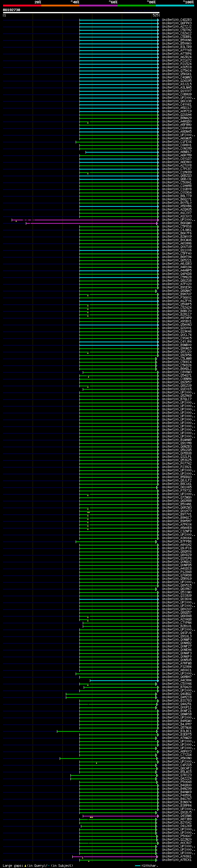The height and width of the screenshot is (868, 197).
Task: Click hit label UniRef100_A8P6Y3
Action: 177,752
